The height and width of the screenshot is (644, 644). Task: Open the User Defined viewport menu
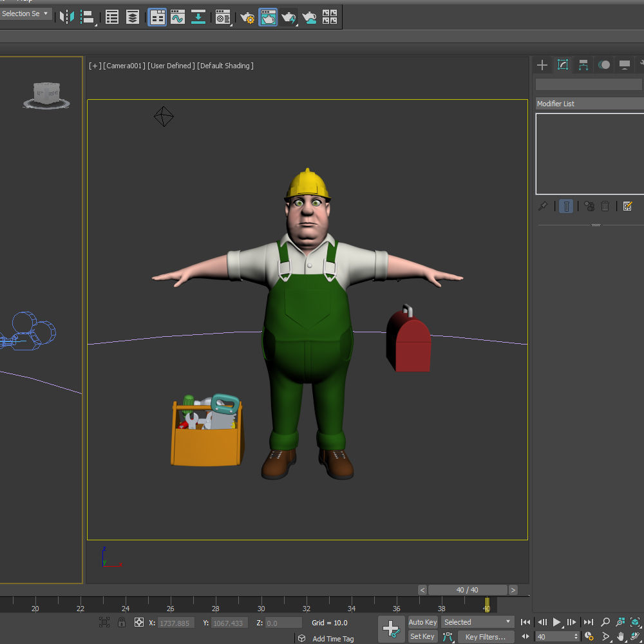point(171,66)
